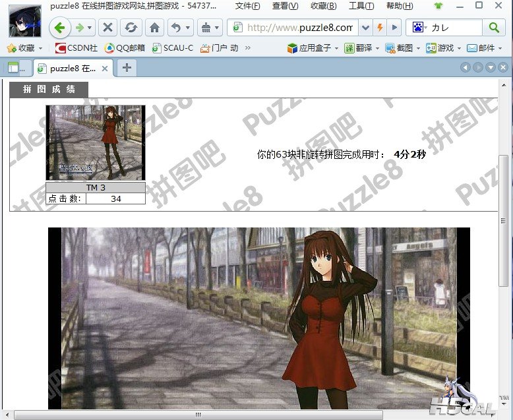The image size is (513, 420).
Task: Click the large completed puzzle image
Action: point(258,318)
